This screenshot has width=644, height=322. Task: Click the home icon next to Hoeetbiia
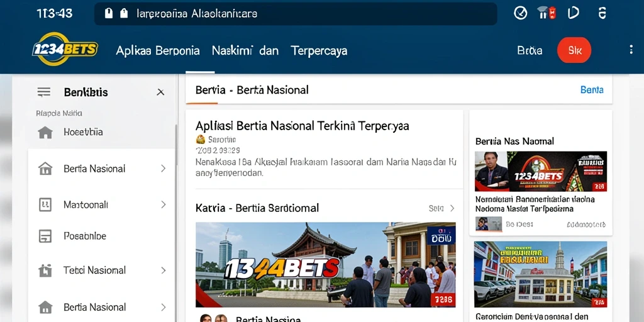[45, 132]
